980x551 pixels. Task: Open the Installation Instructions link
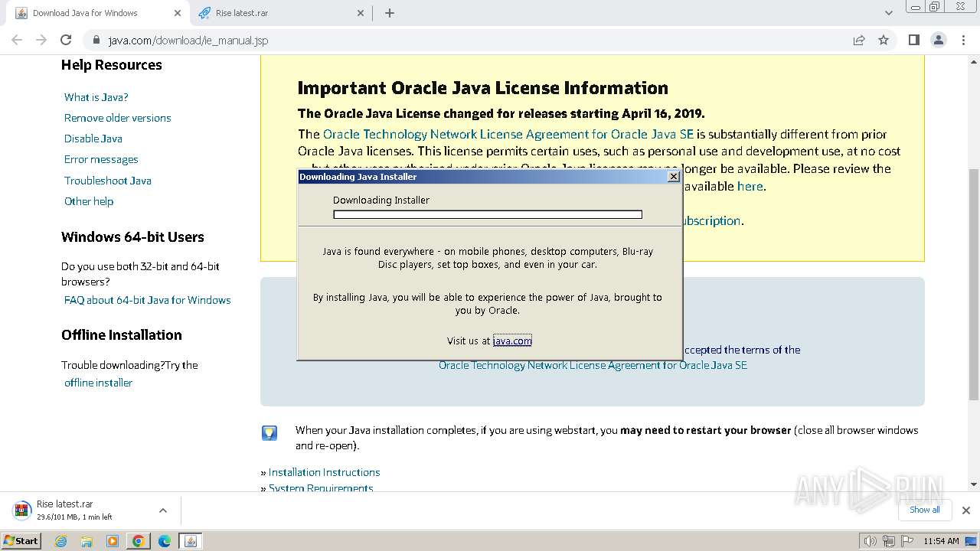tap(324, 472)
